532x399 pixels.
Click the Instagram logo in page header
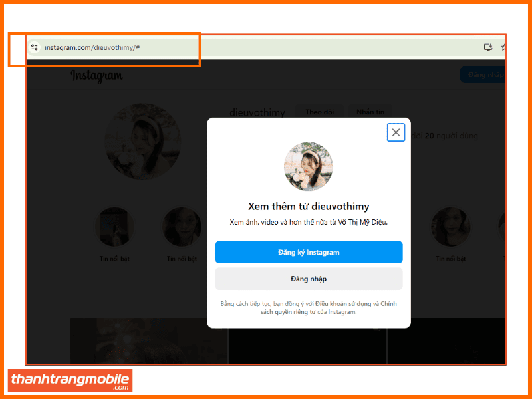tap(96, 76)
